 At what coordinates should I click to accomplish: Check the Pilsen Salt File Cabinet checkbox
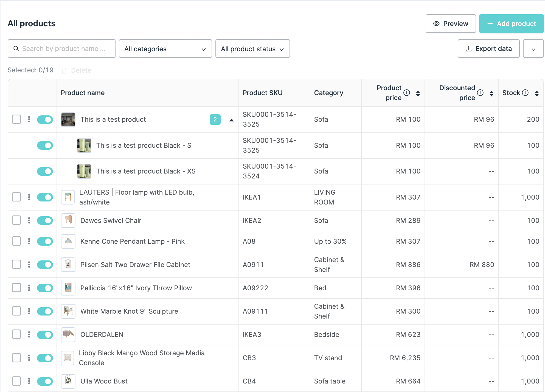tap(16, 265)
